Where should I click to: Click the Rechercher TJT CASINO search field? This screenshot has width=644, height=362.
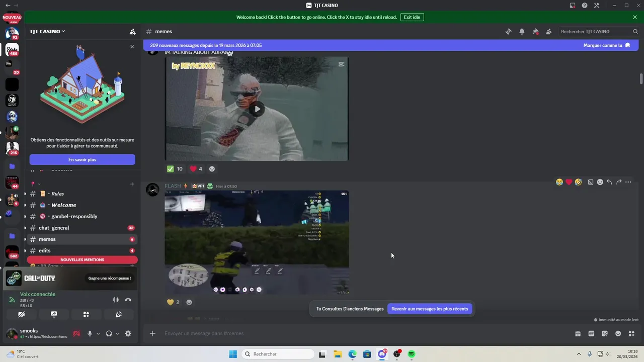click(x=599, y=31)
